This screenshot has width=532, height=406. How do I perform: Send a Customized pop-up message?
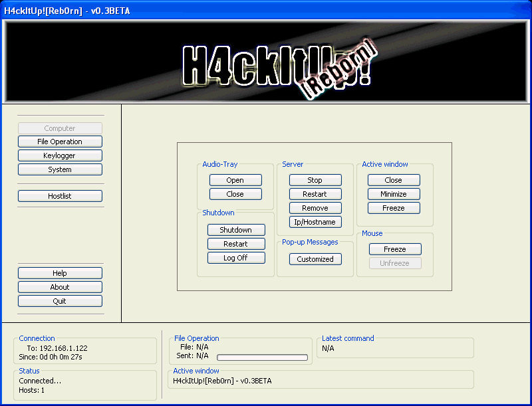coord(315,258)
